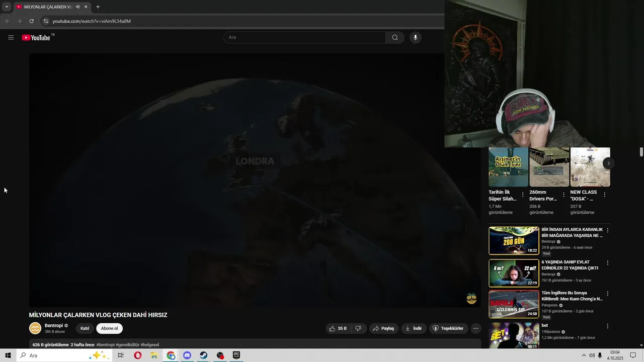This screenshot has height=362, width=644.
Task: Show hidden system tray icons
Action: 584,355
